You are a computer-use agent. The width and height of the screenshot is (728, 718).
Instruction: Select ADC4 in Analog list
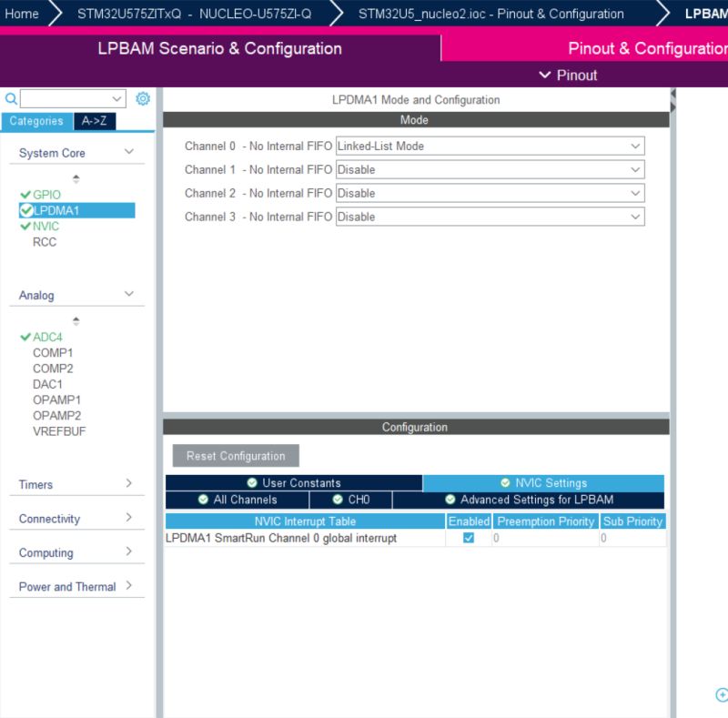[47, 337]
